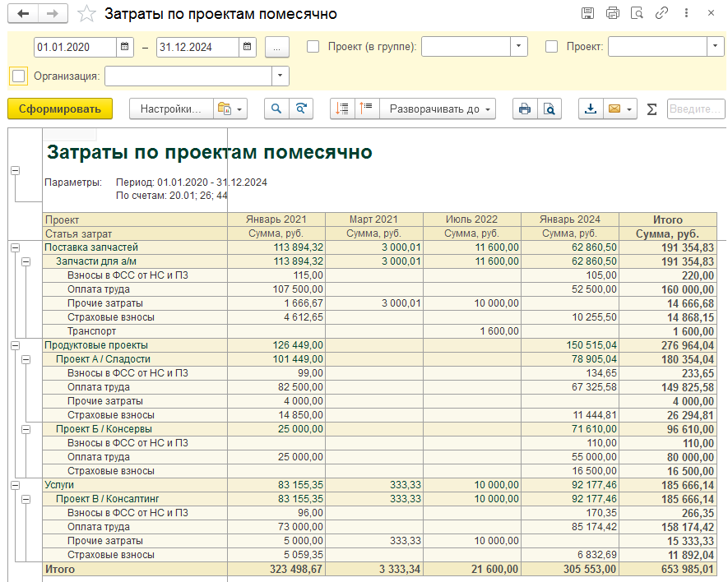Focus the start date field 01.01.2020

pos(75,47)
